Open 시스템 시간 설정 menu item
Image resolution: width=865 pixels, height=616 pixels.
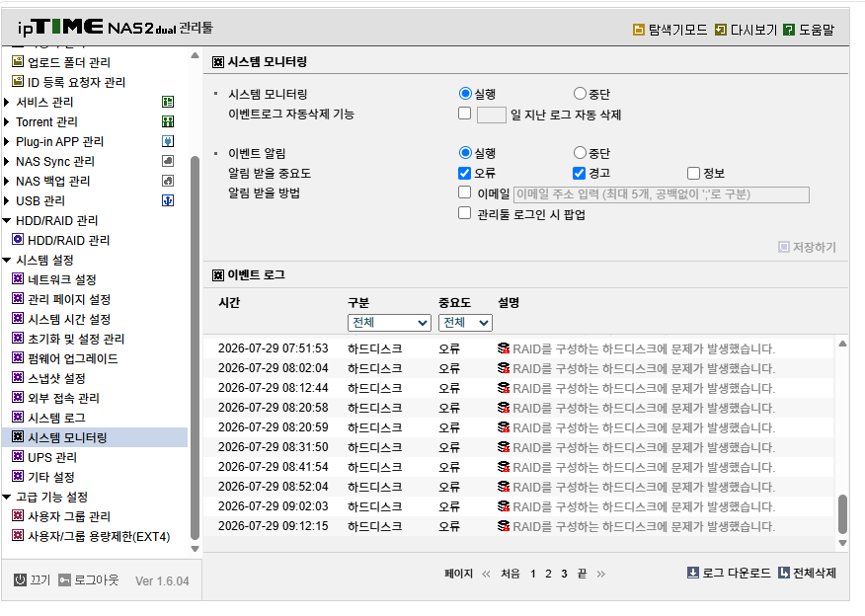click(69, 319)
